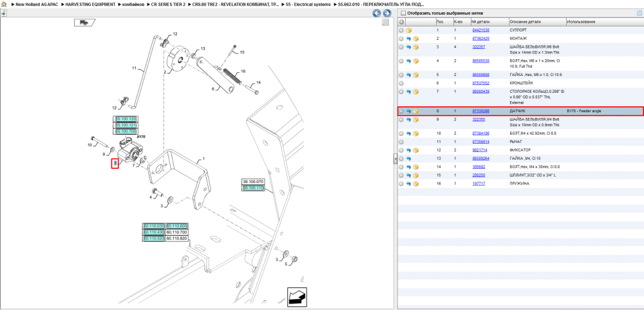Toggle the selection circle for the ШПЛИНТ row

coord(402,175)
